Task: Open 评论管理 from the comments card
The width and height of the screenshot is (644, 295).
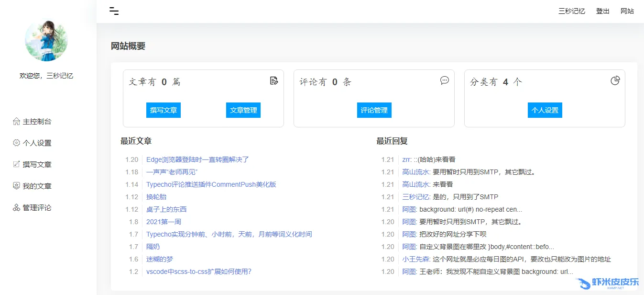Action: point(374,110)
